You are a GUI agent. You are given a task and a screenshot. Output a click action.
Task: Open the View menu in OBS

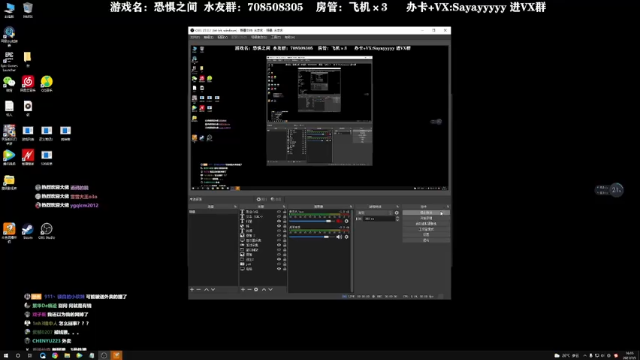click(222, 37)
